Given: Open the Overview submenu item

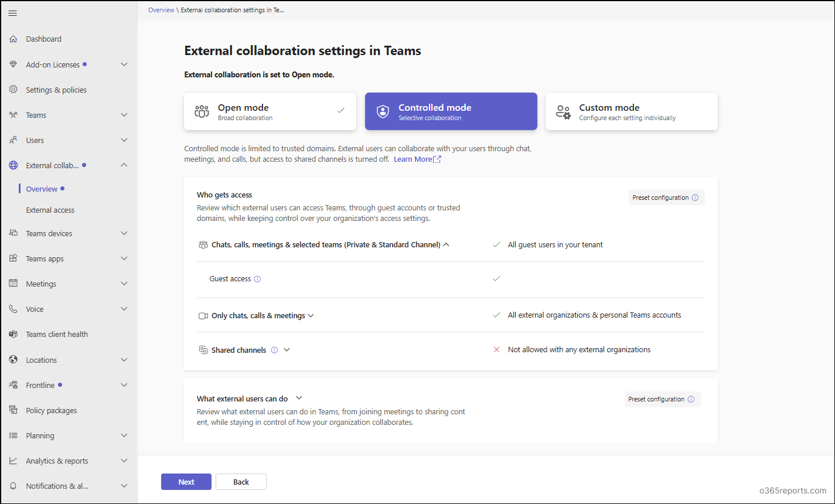Looking at the screenshot, I should tap(42, 189).
